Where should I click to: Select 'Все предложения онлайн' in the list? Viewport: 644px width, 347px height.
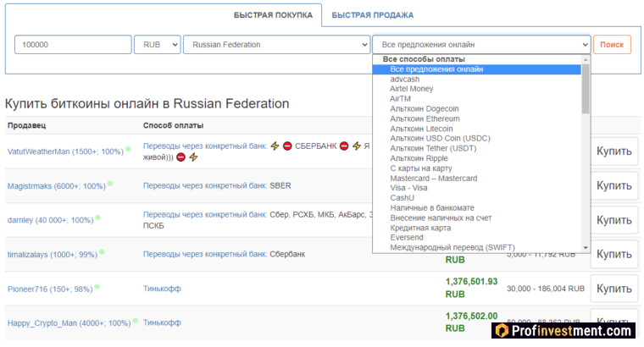476,69
